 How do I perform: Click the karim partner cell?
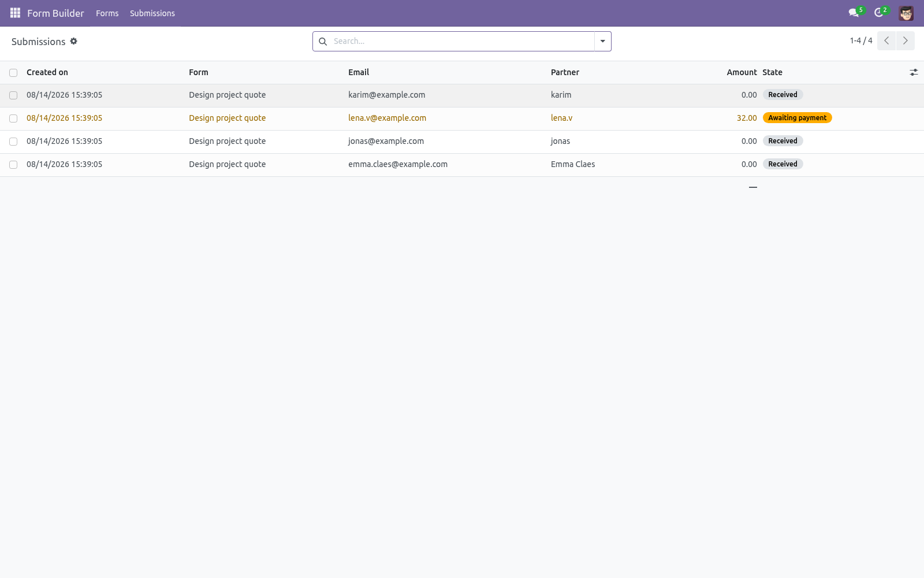click(561, 95)
